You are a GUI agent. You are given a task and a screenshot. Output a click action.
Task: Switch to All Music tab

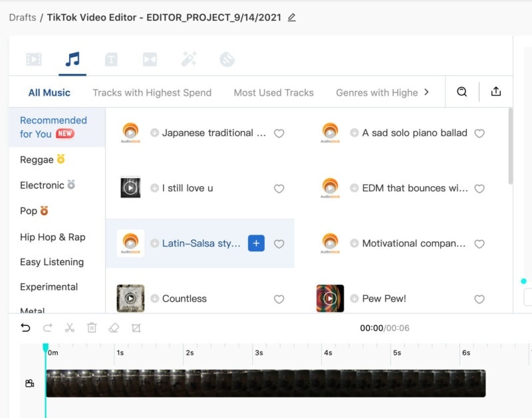pos(49,92)
